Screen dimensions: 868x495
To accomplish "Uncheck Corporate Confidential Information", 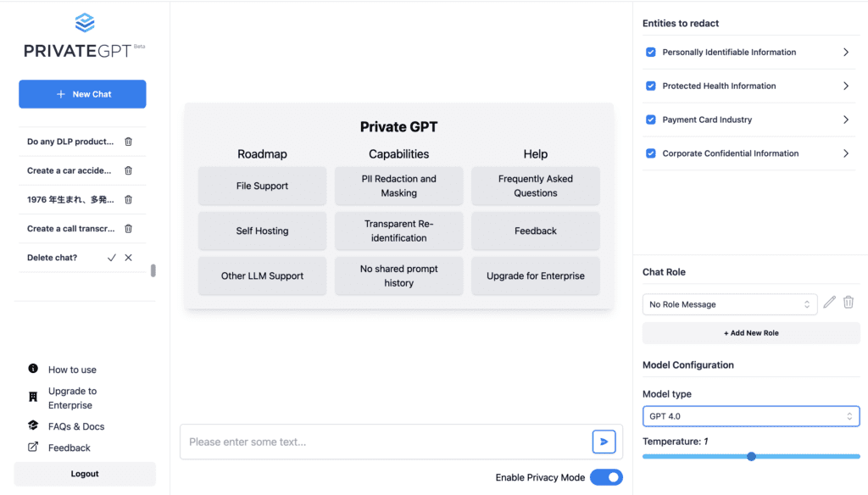I will (x=651, y=153).
